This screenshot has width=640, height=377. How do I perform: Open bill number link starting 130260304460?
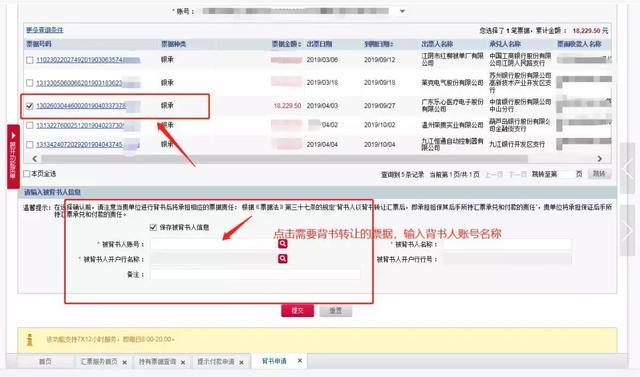pyautogui.click(x=88, y=106)
